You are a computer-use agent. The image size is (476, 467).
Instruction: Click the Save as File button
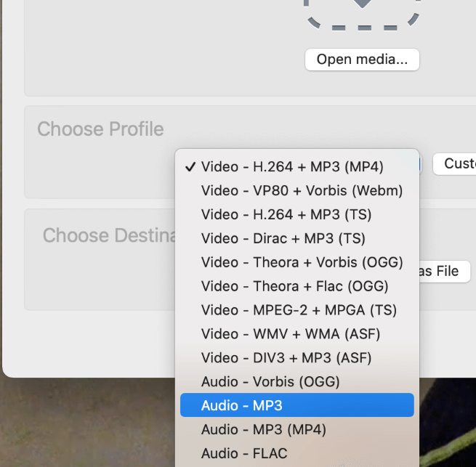[444, 271]
